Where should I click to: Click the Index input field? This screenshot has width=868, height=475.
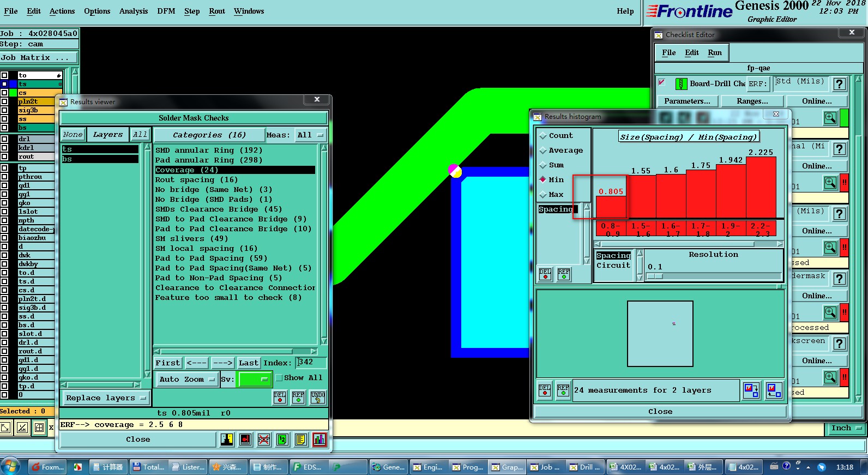(311, 363)
